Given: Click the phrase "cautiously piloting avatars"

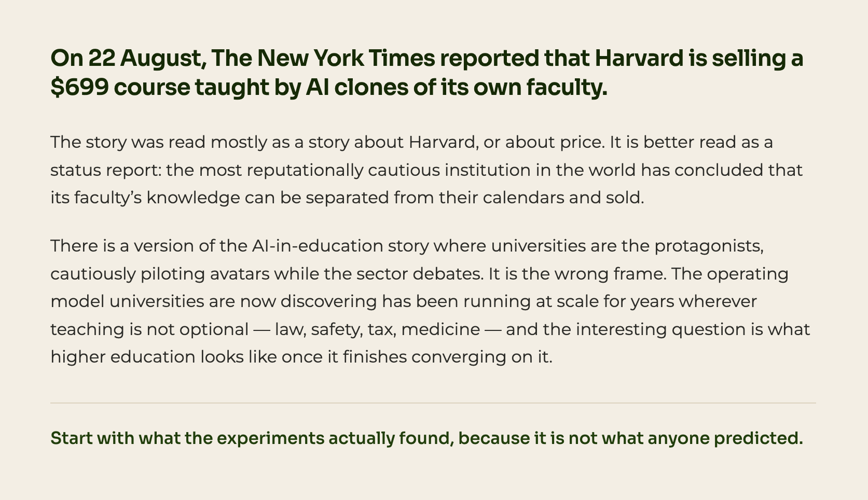Looking at the screenshot, I should coord(160,274).
